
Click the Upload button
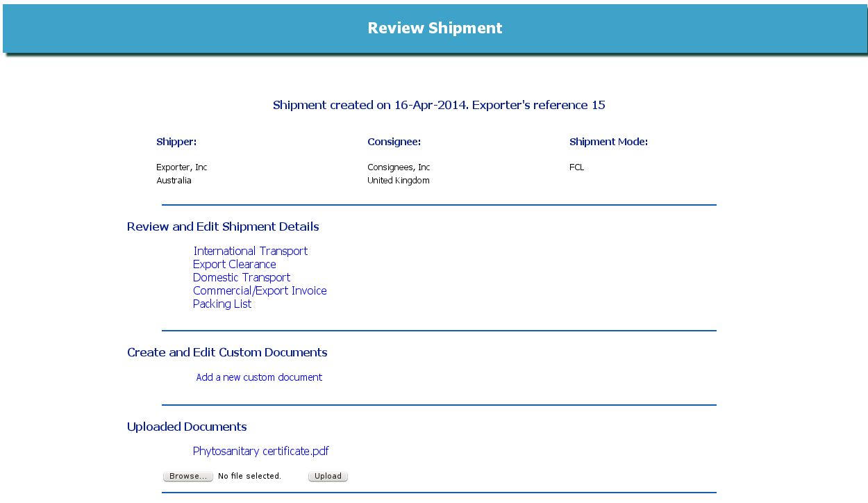(x=328, y=477)
